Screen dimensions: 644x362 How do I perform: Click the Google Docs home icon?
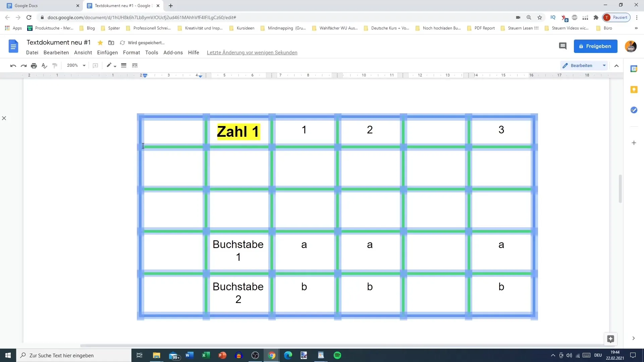pos(13,46)
